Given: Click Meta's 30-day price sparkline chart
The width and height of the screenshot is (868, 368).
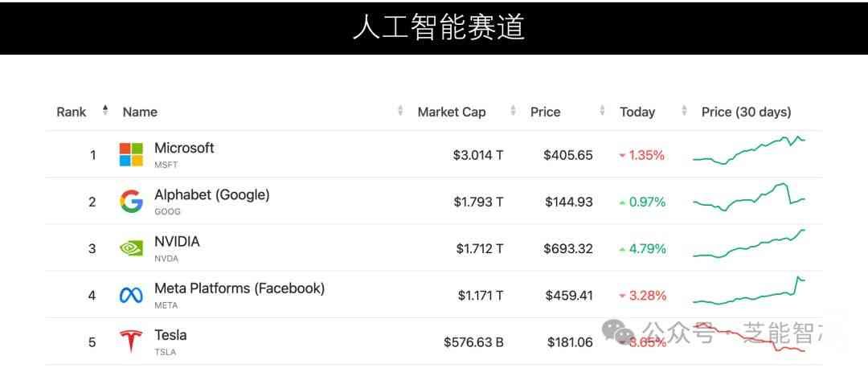Looking at the screenshot, I should click(749, 292).
